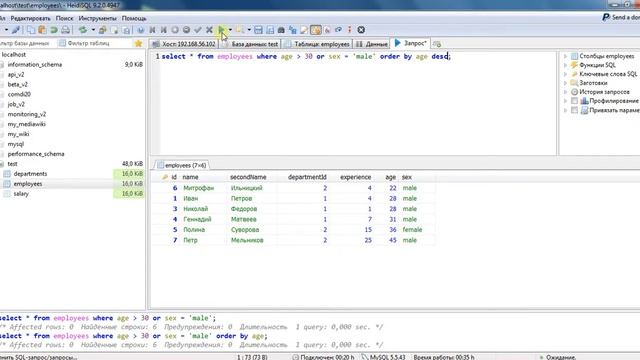Click the black circled X exit icon
The height and width of the screenshot is (360, 640).
point(361,30)
